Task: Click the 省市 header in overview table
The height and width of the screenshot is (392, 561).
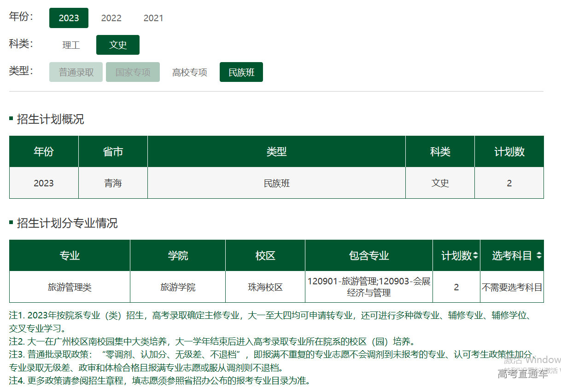Action: click(113, 151)
